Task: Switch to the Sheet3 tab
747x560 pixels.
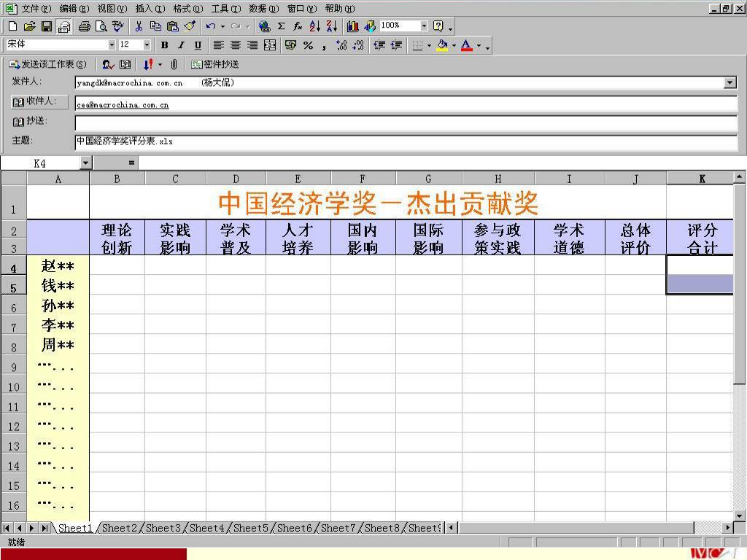Action: pos(163,528)
